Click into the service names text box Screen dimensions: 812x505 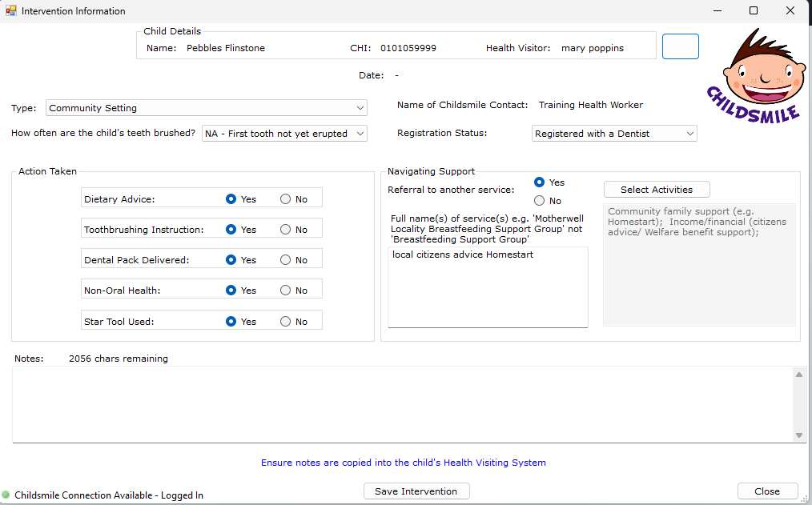click(x=488, y=288)
